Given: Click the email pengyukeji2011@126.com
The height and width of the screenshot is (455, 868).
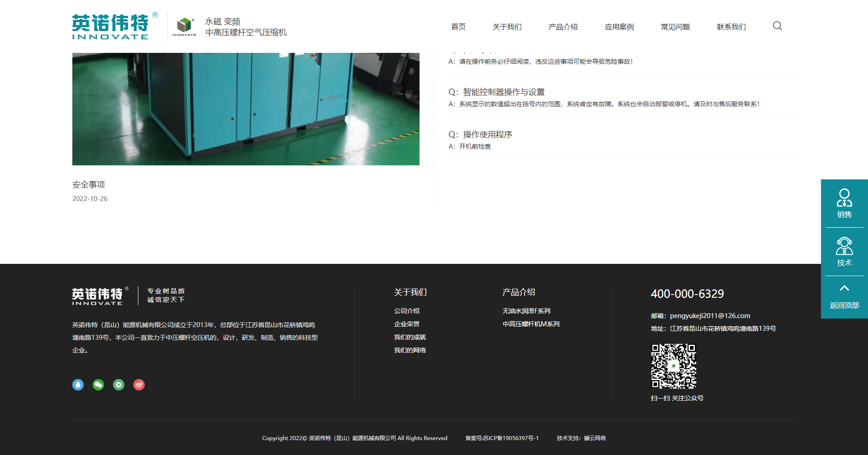Looking at the screenshot, I should pyautogui.click(x=710, y=316).
